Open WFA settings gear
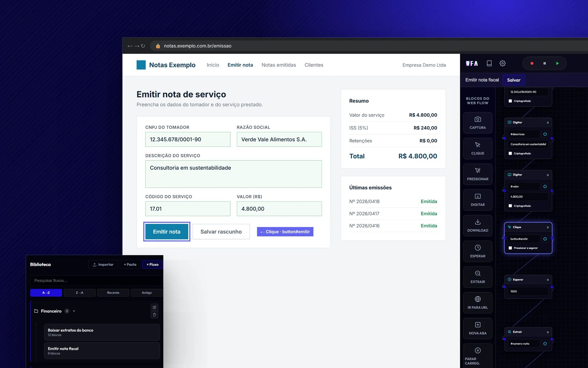588x368 pixels. (503, 63)
